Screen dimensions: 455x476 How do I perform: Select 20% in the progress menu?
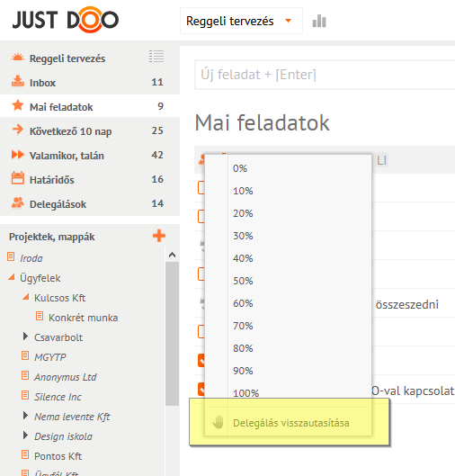coord(243,213)
